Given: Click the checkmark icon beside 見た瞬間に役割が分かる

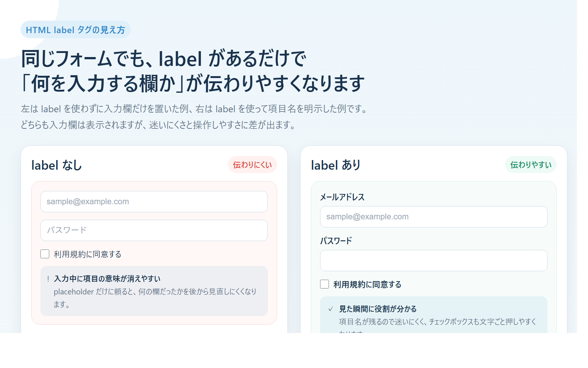Looking at the screenshot, I should coord(330,309).
